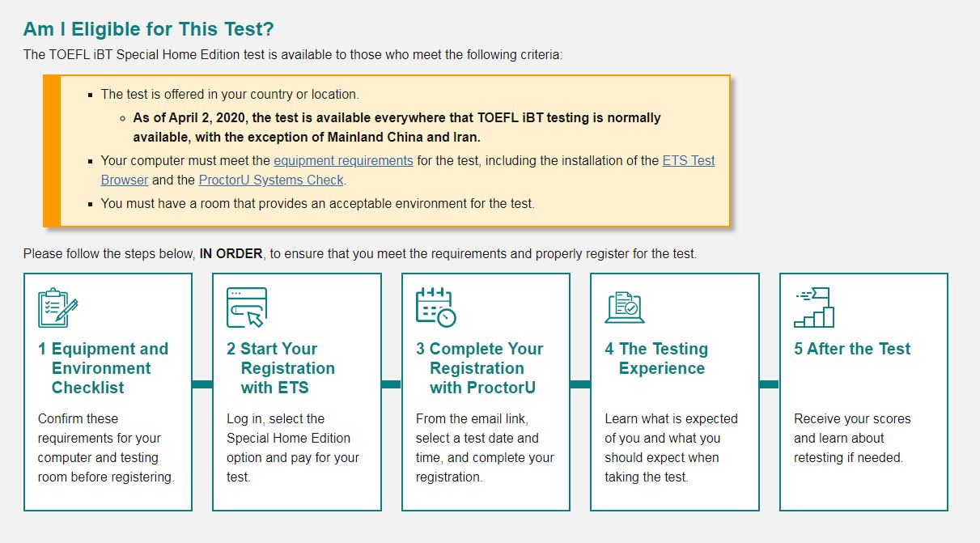The height and width of the screenshot is (543, 980).
Task: Click the 'Receive your scores' description text
Action: coord(852,438)
